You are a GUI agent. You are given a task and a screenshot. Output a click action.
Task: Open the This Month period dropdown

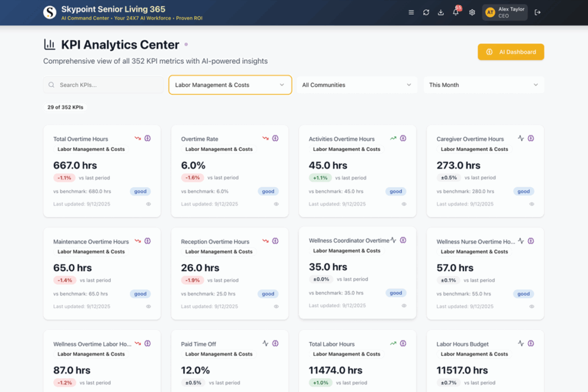[x=483, y=85]
